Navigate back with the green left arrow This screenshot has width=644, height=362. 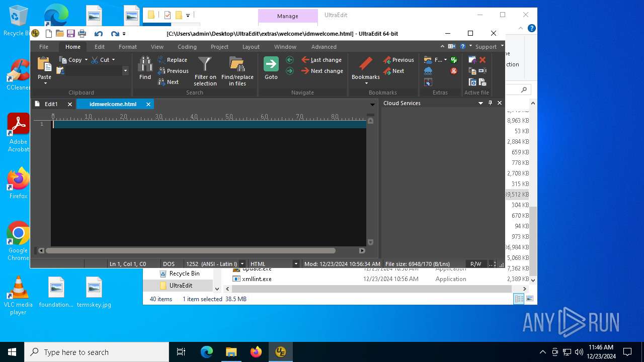(x=290, y=60)
